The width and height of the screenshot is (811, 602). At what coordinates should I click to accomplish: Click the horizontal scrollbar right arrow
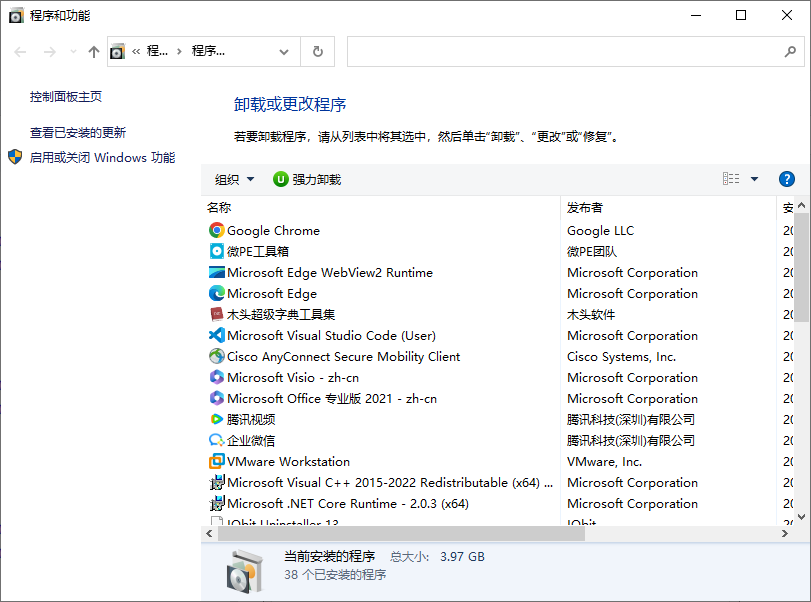coord(785,534)
